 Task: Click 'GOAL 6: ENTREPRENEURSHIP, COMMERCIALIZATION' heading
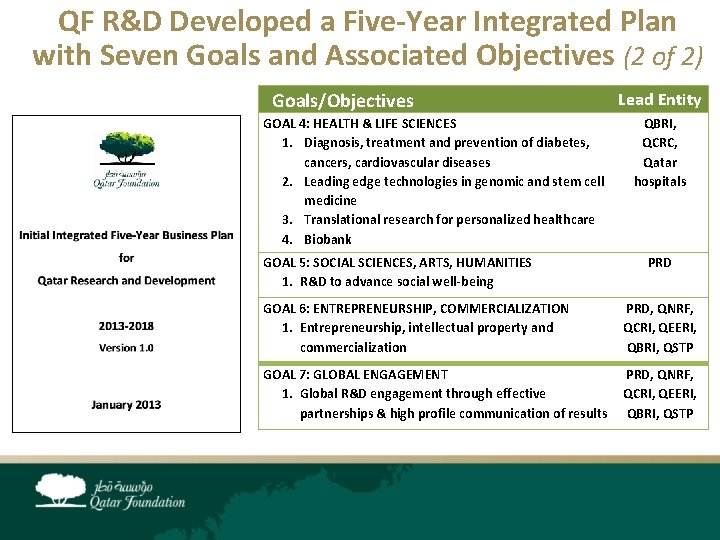coord(416,309)
